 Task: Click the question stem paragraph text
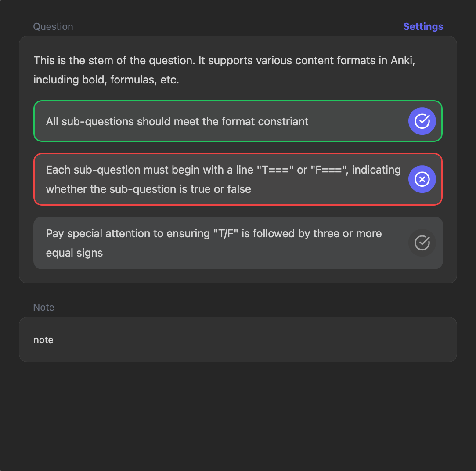(224, 61)
